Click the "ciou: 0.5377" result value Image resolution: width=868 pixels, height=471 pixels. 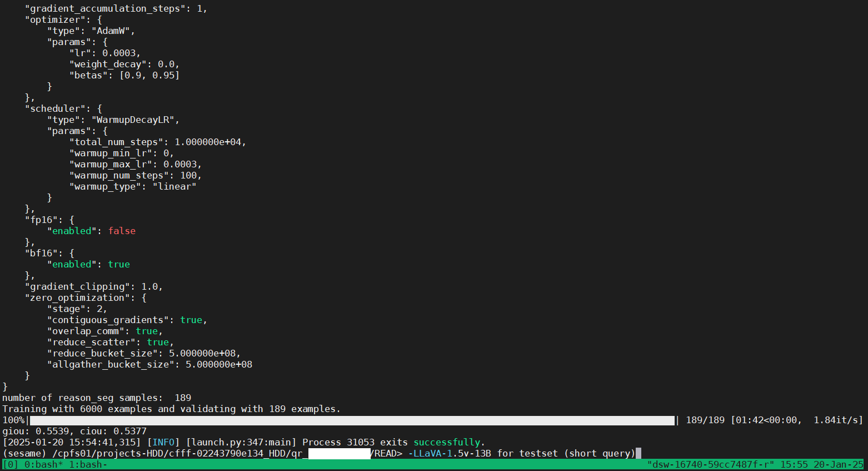pyautogui.click(x=113, y=431)
